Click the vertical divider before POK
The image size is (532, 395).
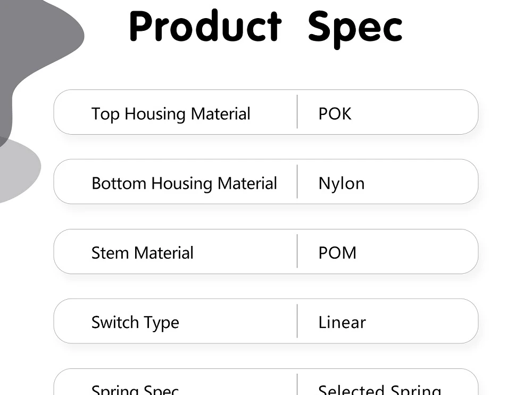(x=297, y=112)
